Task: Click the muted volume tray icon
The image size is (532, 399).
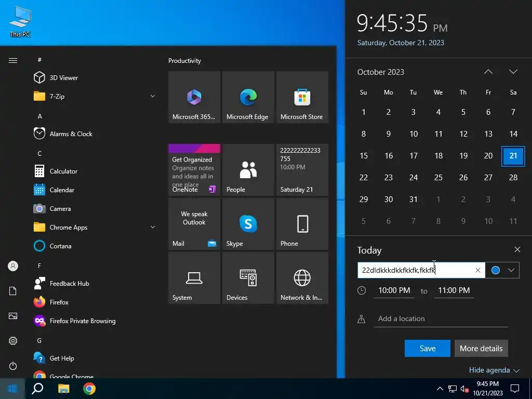Action: 464,389
